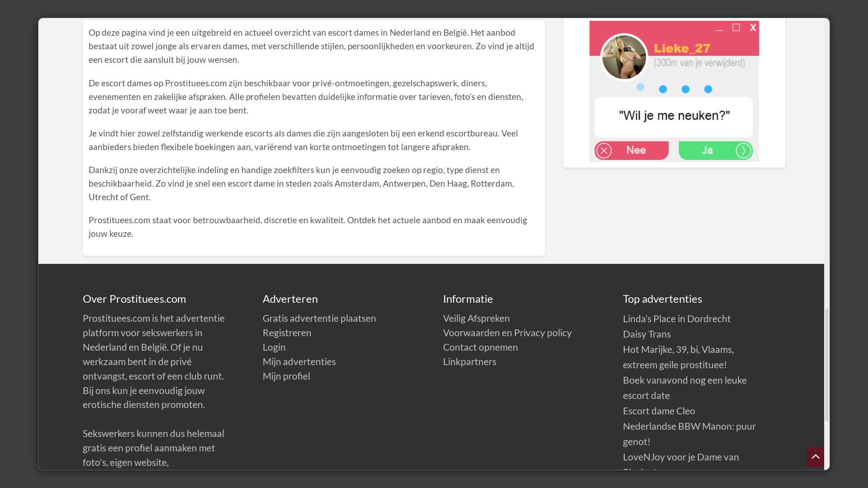Screen dimensions: 868x488
Task: Open Linda's Place in Dordrecht listing
Action: coord(677,319)
